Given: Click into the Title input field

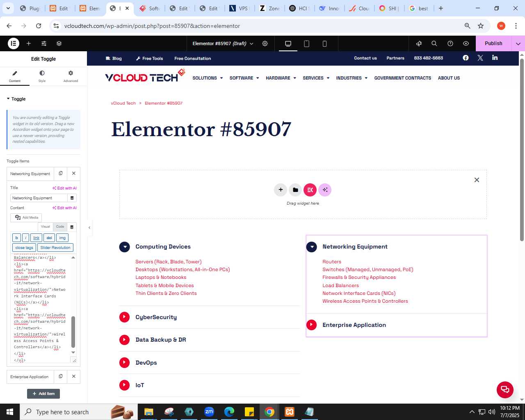Looking at the screenshot, I should 39,198.
